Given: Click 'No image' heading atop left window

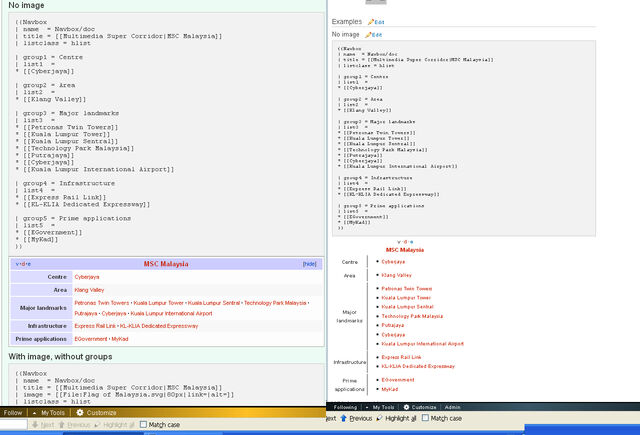Looking at the screenshot, I should coord(27,5).
